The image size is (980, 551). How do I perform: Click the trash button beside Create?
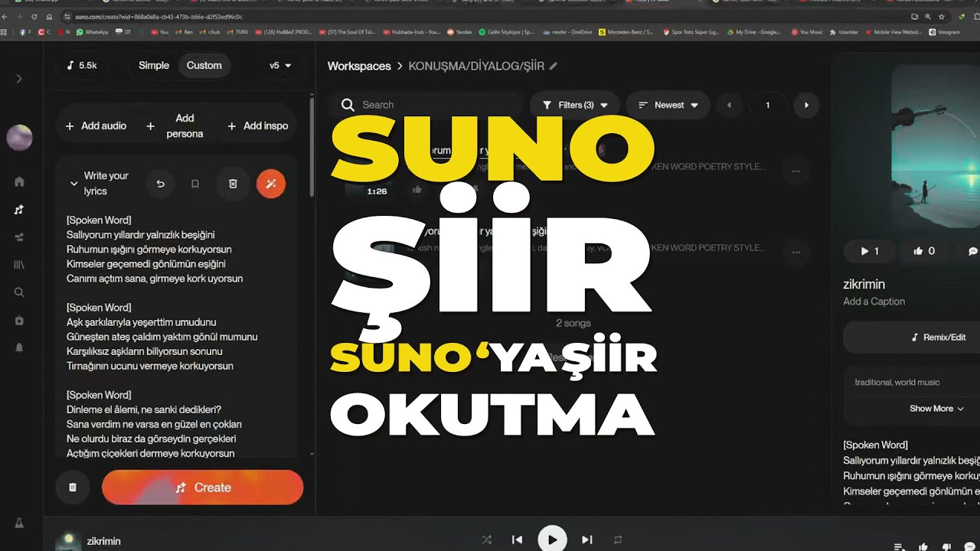(x=73, y=487)
